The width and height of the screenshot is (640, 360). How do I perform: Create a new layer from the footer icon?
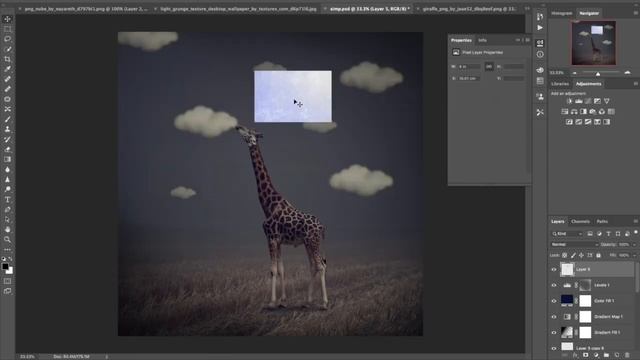pyautogui.click(x=617, y=356)
